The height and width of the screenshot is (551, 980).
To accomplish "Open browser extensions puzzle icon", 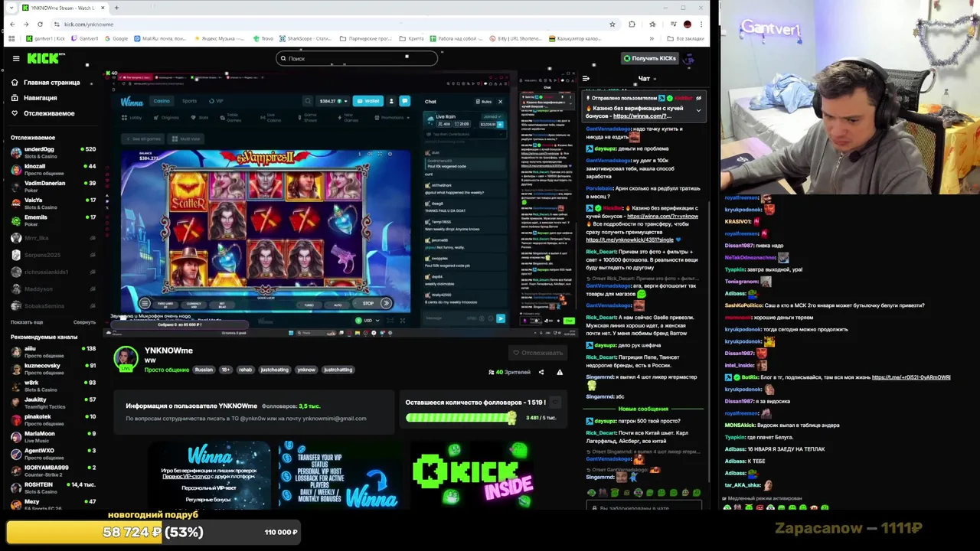I will coord(632,24).
